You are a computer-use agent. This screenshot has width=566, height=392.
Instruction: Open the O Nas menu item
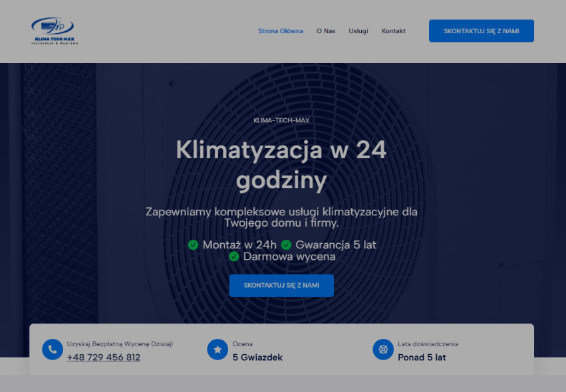(x=325, y=31)
